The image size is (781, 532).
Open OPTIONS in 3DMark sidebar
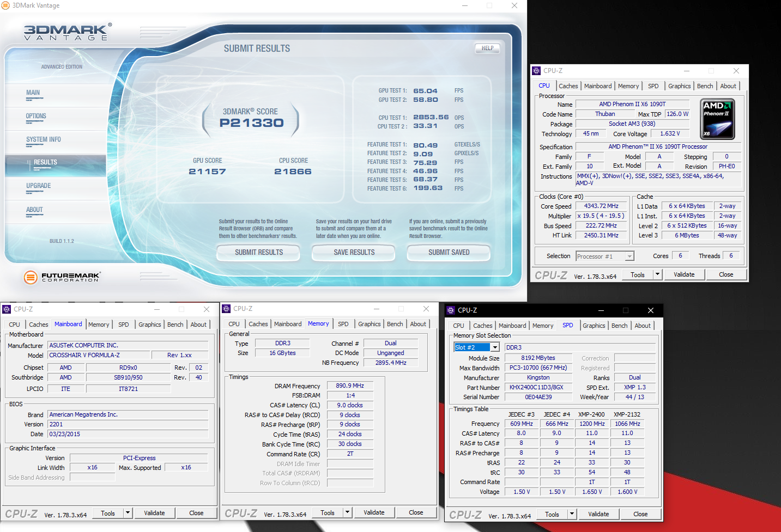pyautogui.click(x=36, y=117)
